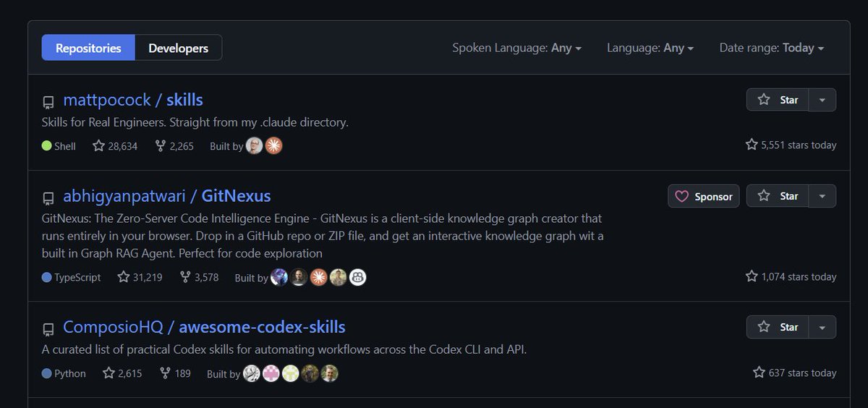Expand star list options for GitNexus

click(x=822, y=196)
